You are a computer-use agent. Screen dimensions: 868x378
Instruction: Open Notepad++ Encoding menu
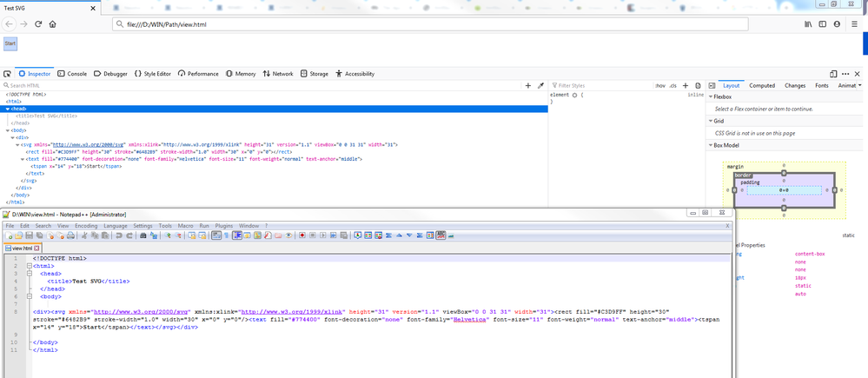click(x=86, y=226)
